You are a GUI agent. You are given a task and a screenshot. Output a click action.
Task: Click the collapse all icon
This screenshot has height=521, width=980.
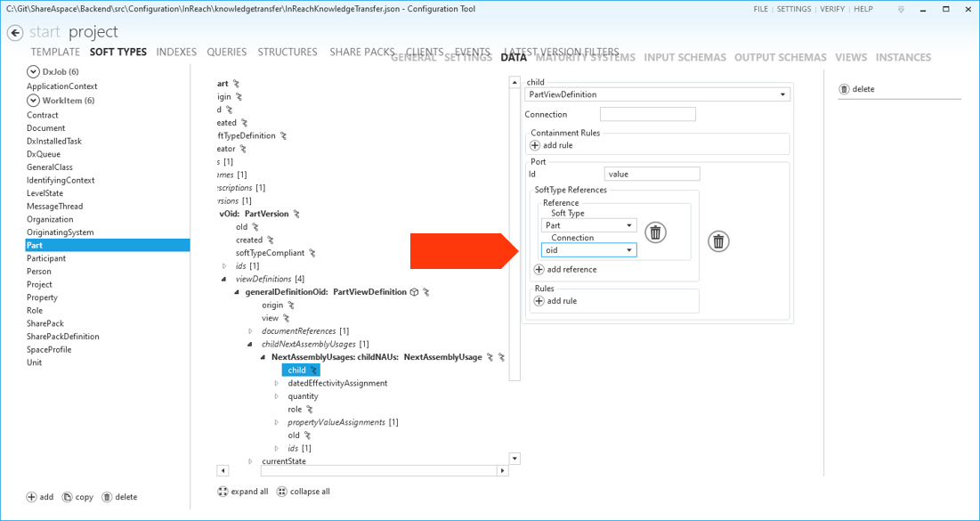(282, 492)
